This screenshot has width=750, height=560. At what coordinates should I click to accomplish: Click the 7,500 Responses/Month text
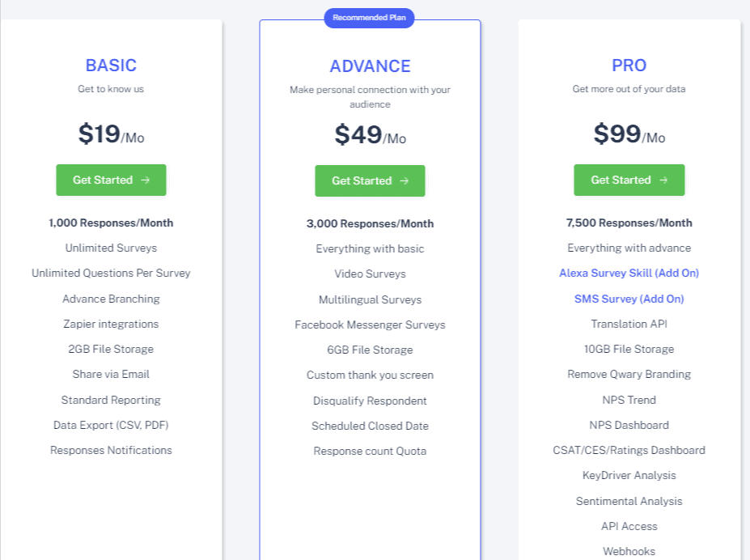click(x=629, y=223)
